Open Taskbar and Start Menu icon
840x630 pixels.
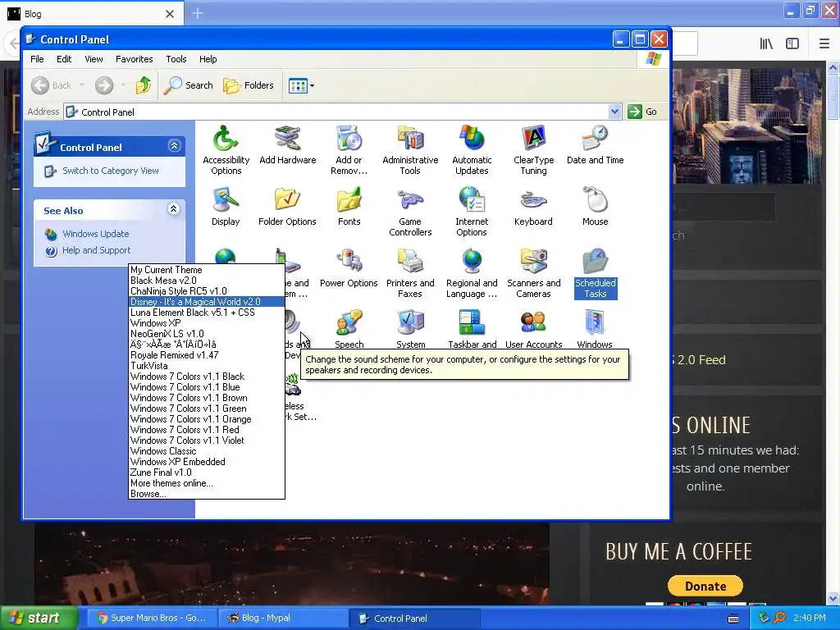click(x=472, y=329)
